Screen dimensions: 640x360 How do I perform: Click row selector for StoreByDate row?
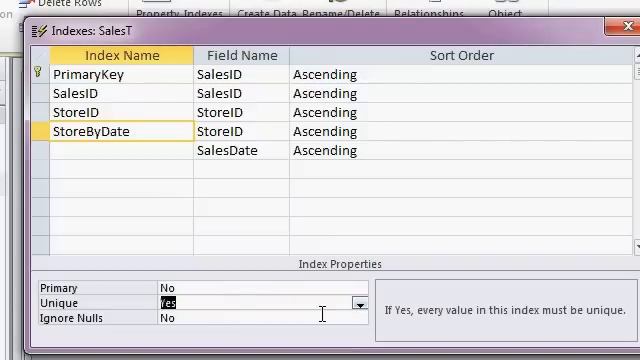[x=40, y=131]
